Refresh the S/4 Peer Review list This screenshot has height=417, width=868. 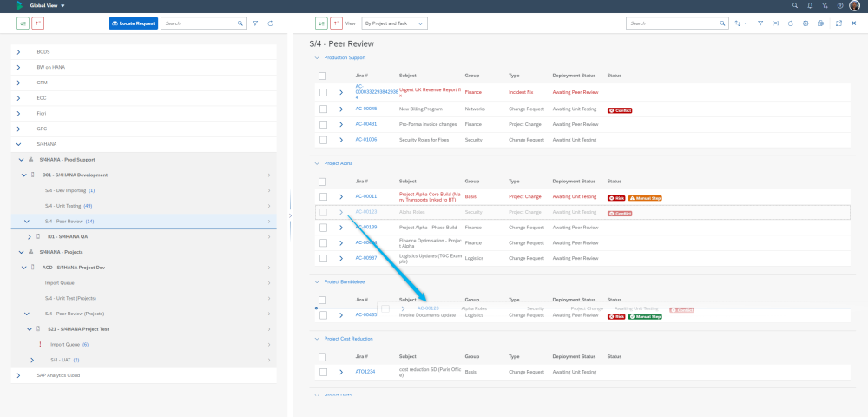pos(790,23)
